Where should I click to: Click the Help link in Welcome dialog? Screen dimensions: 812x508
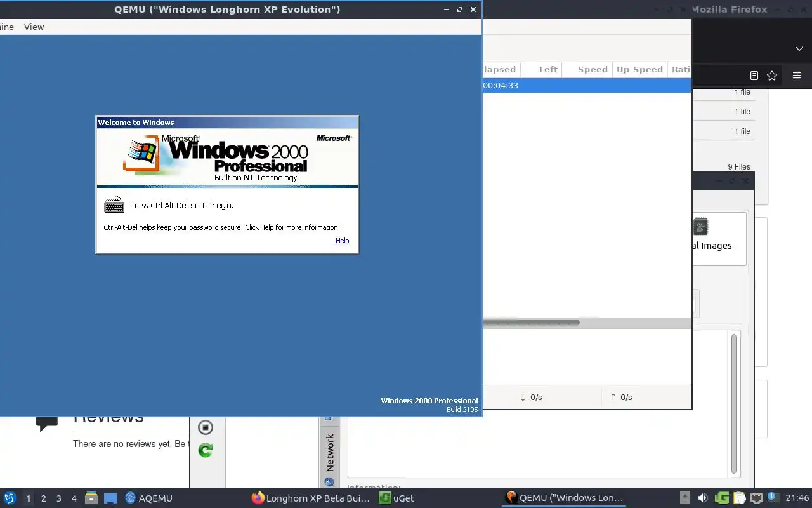point(342,241)
